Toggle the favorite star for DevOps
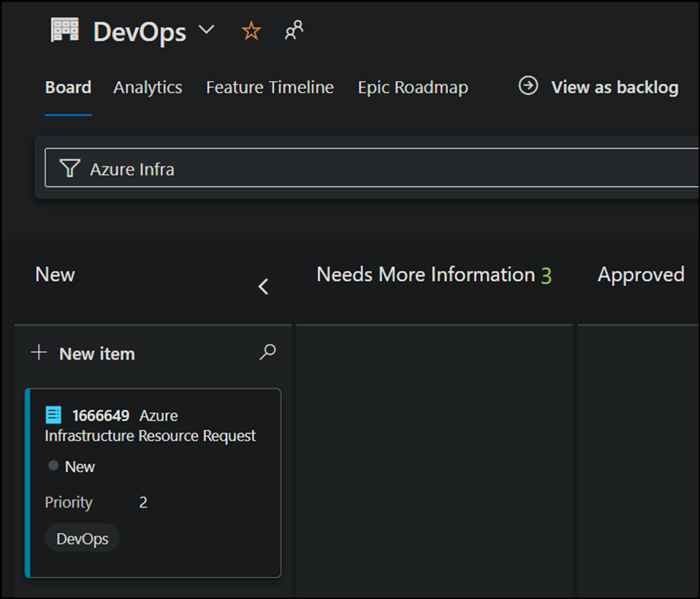Image resolution: width=700 pixels, height=599 pixels. (251, 31)
